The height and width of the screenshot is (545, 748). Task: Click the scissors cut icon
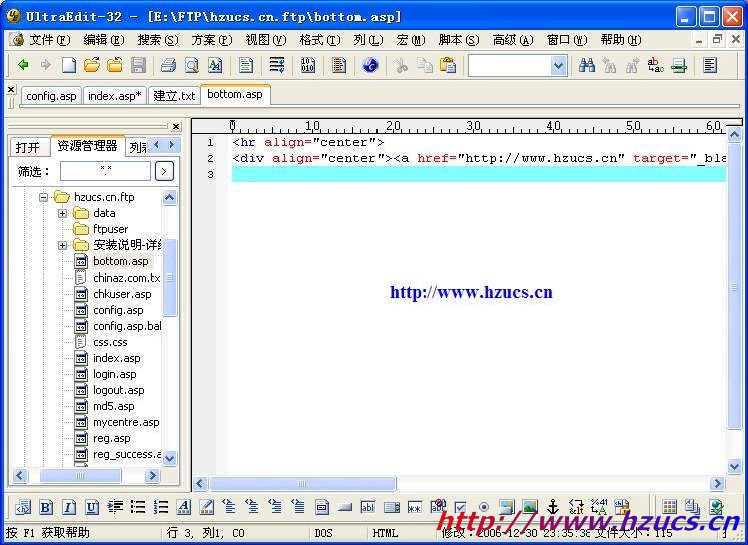click(402, 65)
